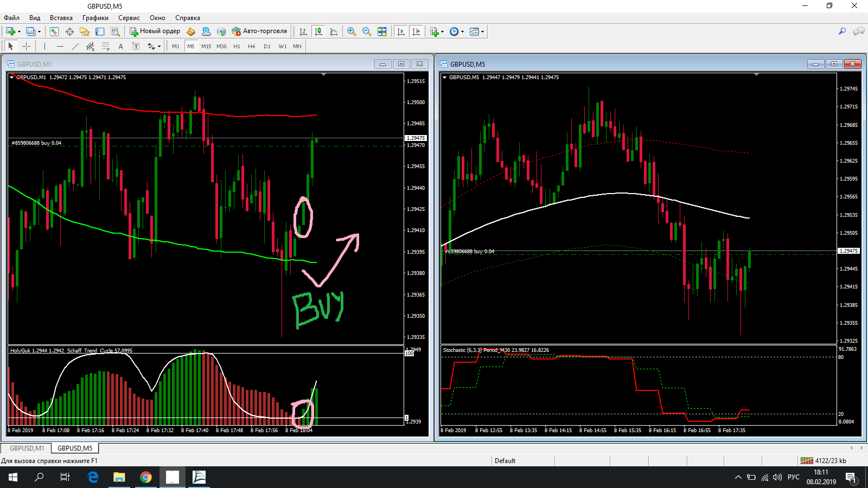868x488 pixels.
Task: Toggle Авто-торговля on or off
Action: coord(259,31)
